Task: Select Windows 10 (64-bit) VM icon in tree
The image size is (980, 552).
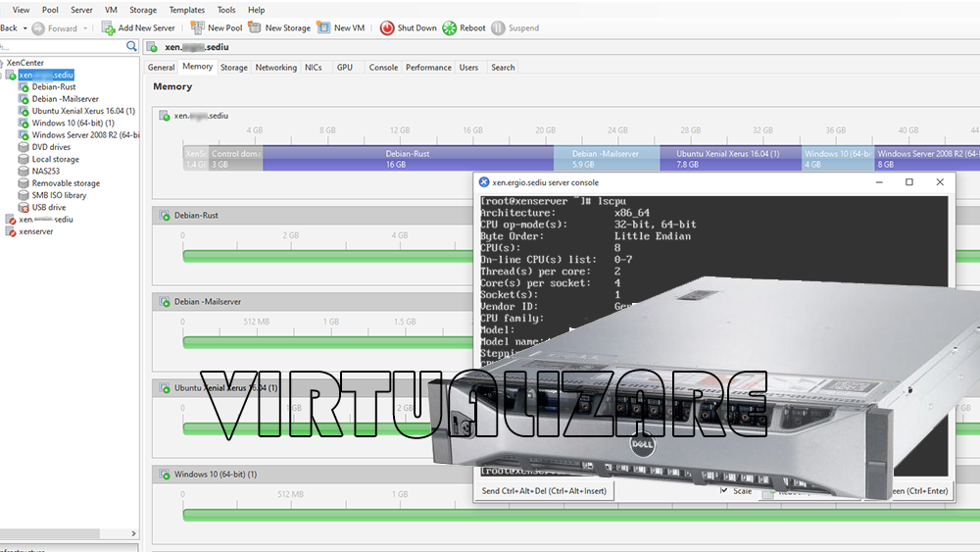Action: click(x=24, y=124)
